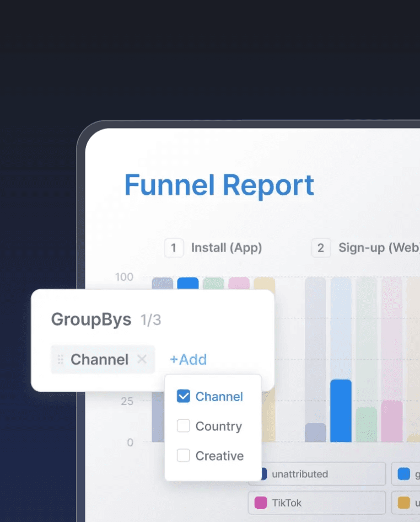Click the TikTok legend item

tap(317, 503)
